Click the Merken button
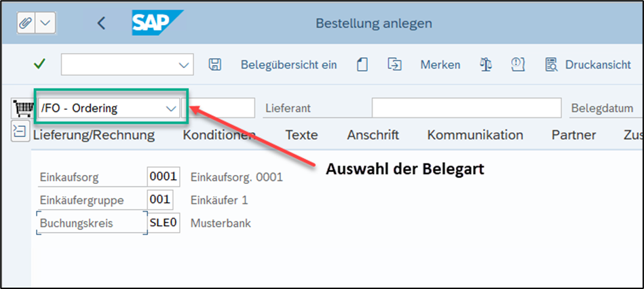Screen dimensions: 644x289 440,64
